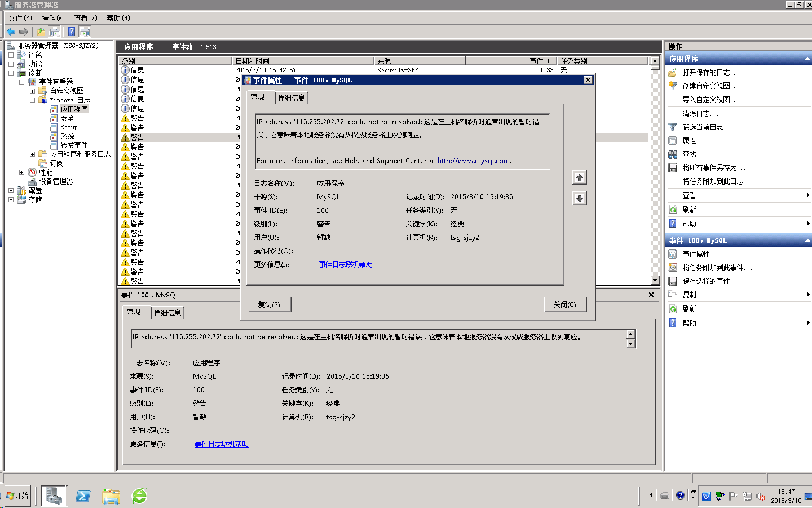This screenshot has width=812, height=508.
Task: Click the back arrow toolbar icon
Action: point(11,32)
